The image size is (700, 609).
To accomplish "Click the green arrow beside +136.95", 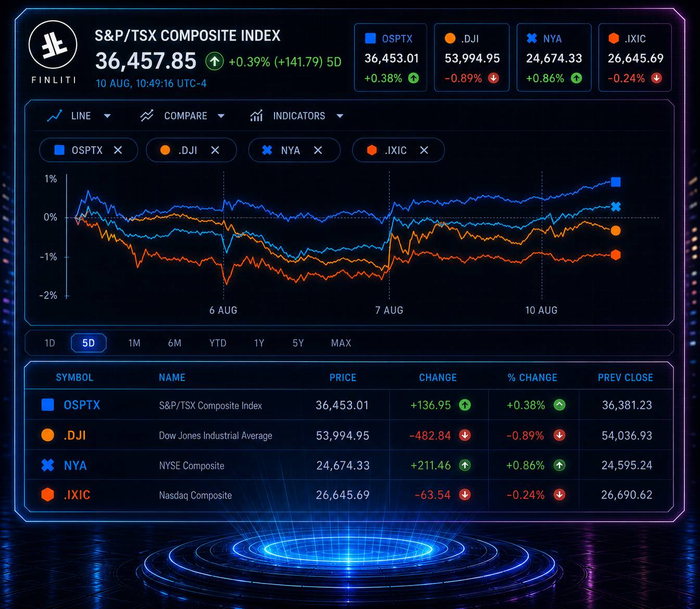I will 465,405.
